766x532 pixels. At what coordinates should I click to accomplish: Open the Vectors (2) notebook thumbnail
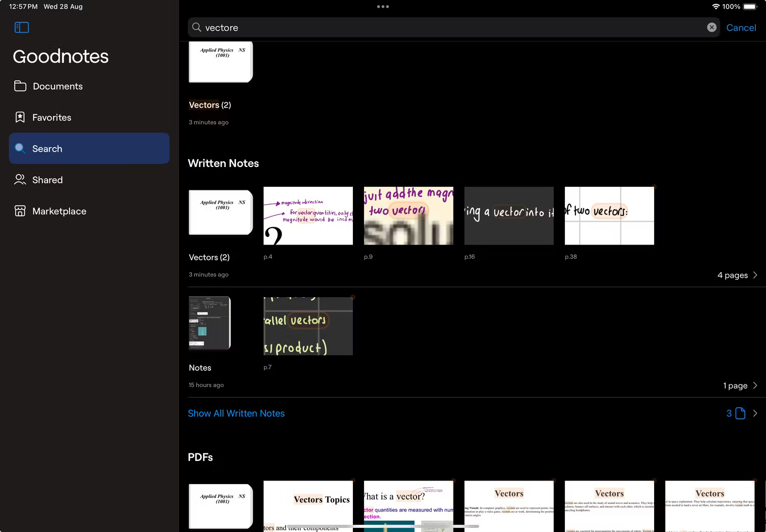[220, 212]
